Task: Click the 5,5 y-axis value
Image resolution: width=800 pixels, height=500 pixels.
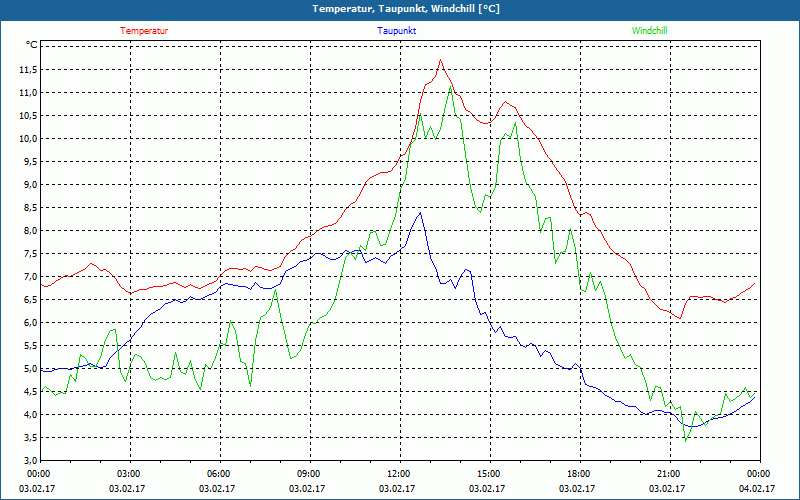Action: coord(30,345)
